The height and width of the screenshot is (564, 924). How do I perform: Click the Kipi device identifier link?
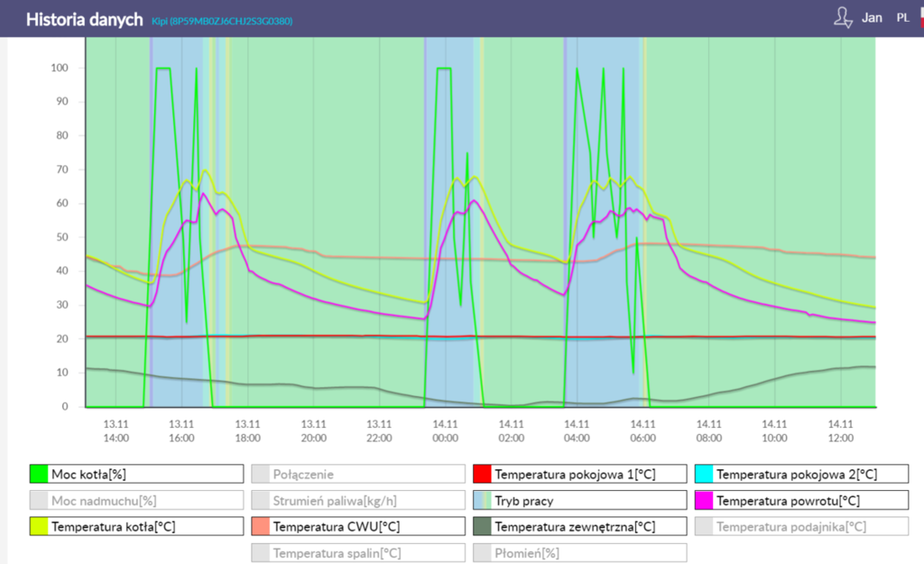(222, 21)
